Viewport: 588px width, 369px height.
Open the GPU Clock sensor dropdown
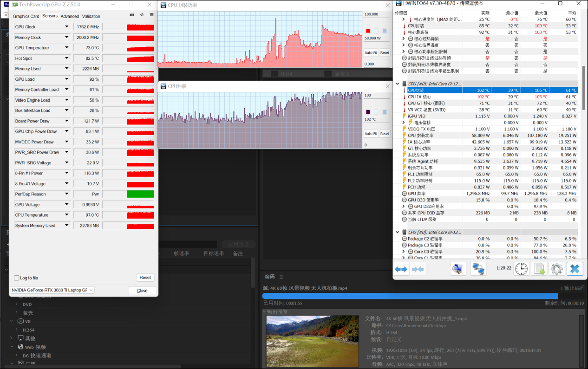[x=67, y=27]
